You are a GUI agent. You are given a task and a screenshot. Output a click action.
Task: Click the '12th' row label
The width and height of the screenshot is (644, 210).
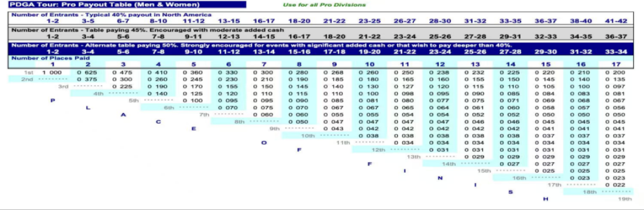point(379,149)
